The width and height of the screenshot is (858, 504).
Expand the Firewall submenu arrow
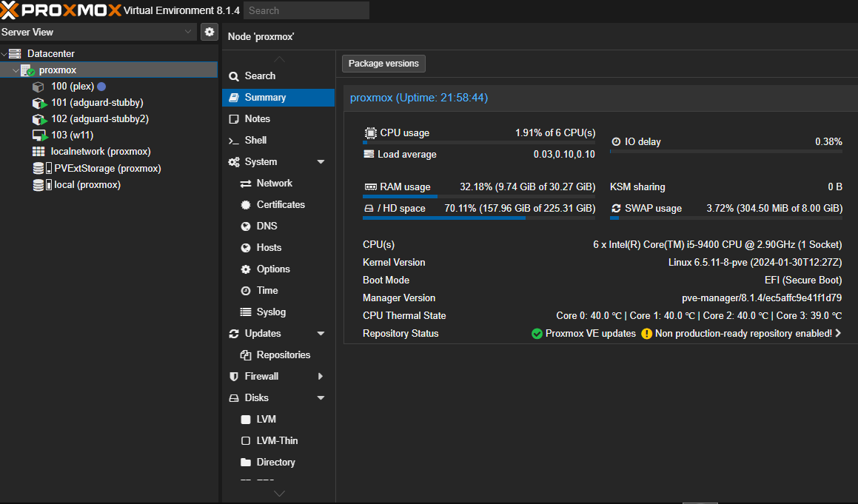pyautogui.click(x=321, y=377)
